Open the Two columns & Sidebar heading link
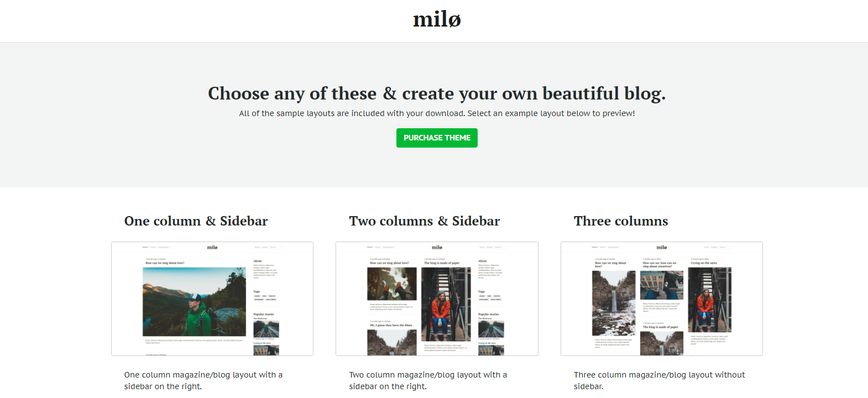This screenshot has height=398, width=868. pyautogui.click(x=424, y=221)
